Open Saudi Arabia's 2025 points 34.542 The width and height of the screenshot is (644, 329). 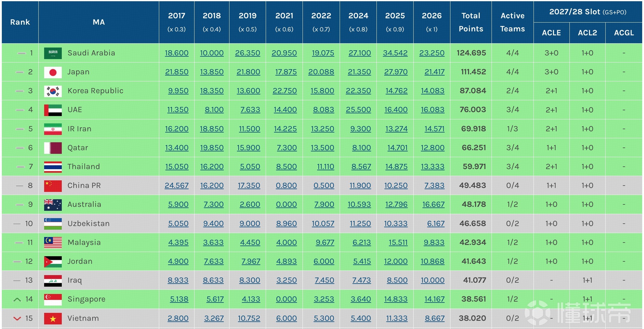pyautogui.click(x=395, y=53)
